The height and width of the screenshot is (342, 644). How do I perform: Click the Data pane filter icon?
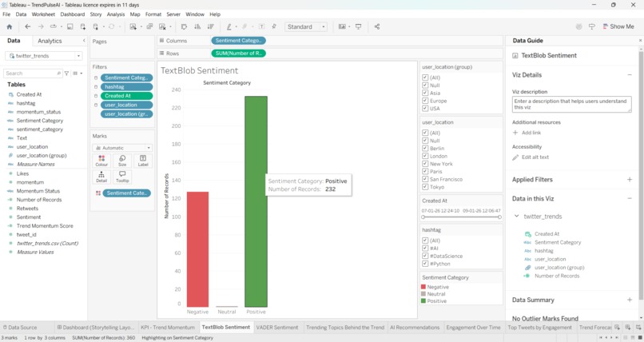click(66, 73)
